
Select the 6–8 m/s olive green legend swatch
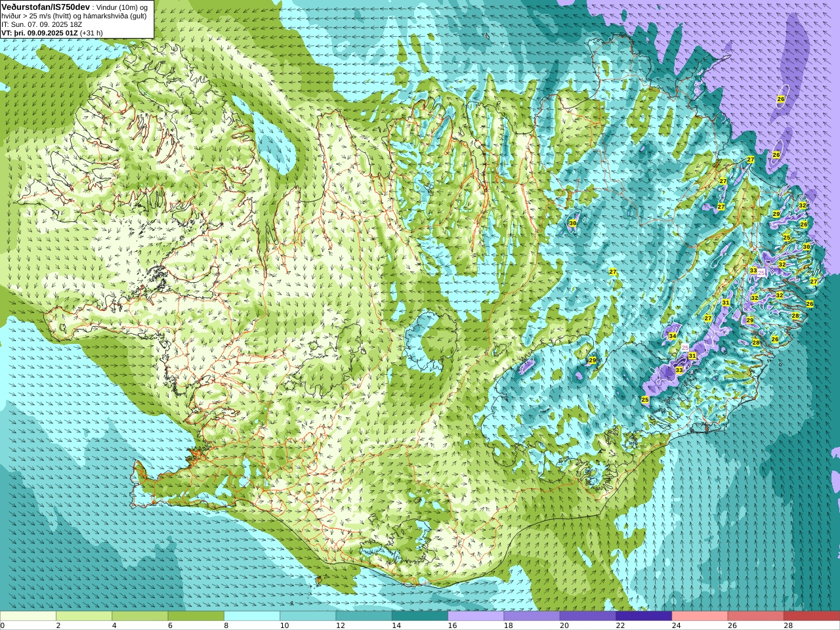(196, 616)
